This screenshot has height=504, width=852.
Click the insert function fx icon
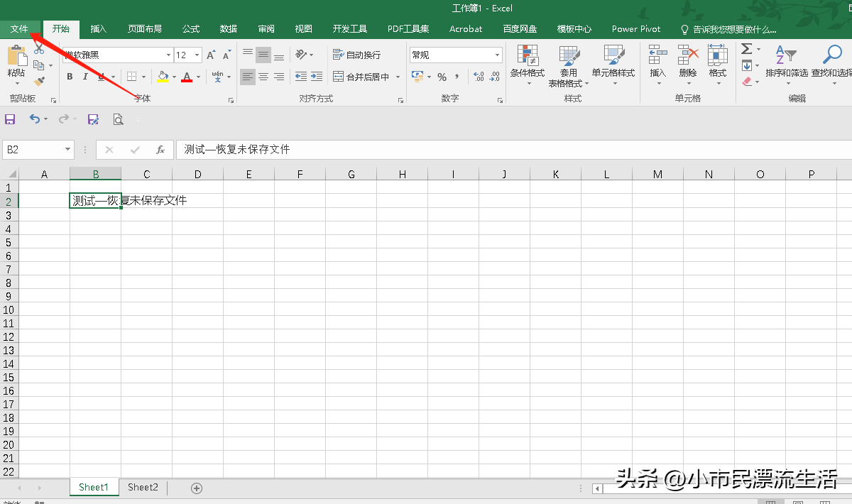pos(160,150)
